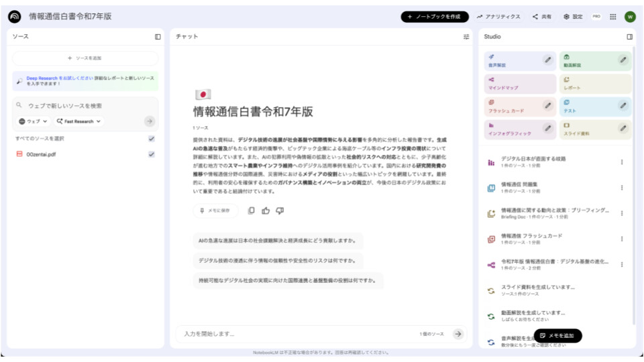This screenshot has width=644, height=362.
Task: Click the NotebookLM logo icon
Action: (15, 16)
